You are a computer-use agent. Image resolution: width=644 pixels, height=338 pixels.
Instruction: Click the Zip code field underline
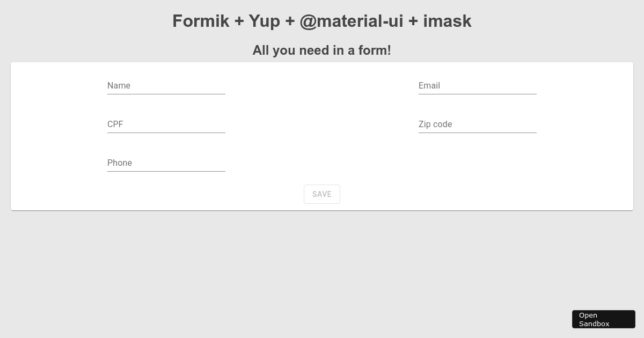tap(478, 132)
